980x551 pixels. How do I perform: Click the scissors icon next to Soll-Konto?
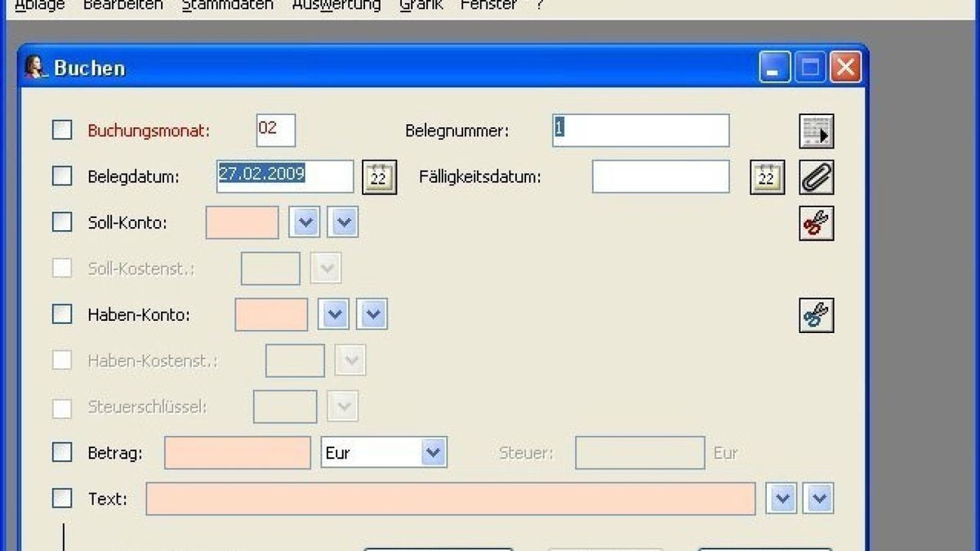tap(816, 222)
